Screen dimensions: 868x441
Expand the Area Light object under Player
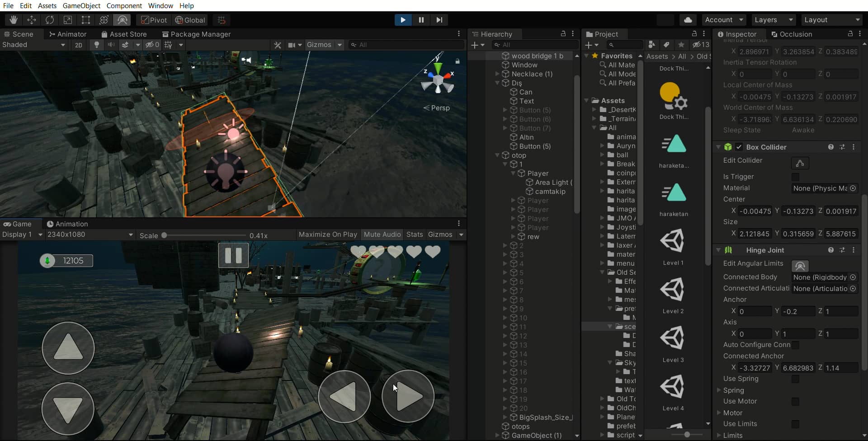click(523, 183)
